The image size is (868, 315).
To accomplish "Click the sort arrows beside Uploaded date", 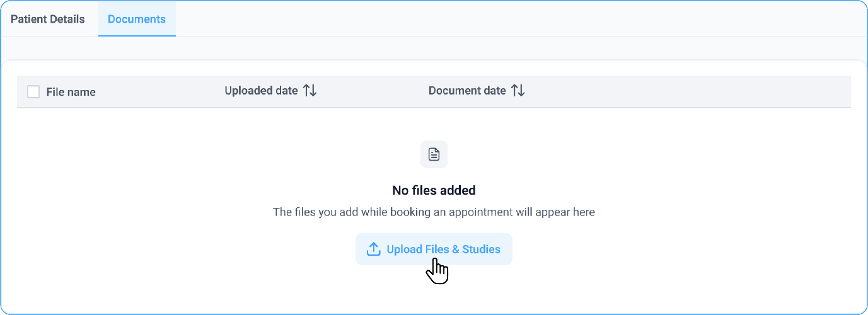I will click(310, 91).
